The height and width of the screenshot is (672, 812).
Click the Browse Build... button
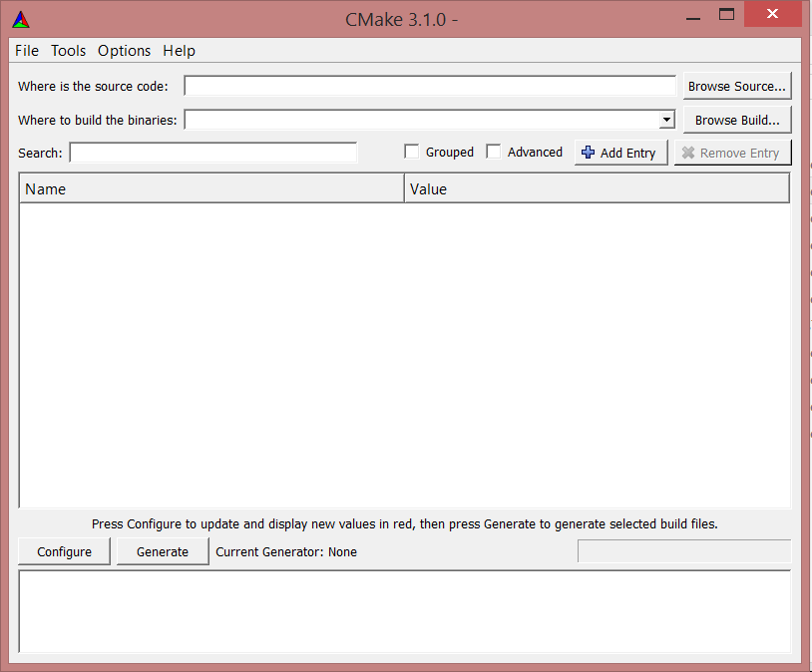click(737, 120)
